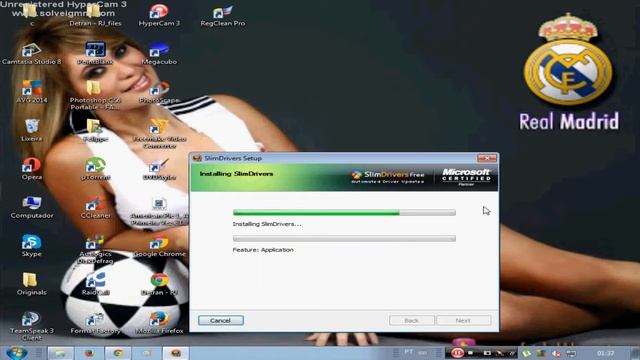
Task: Click the Next button in setup
Action: 464,320
